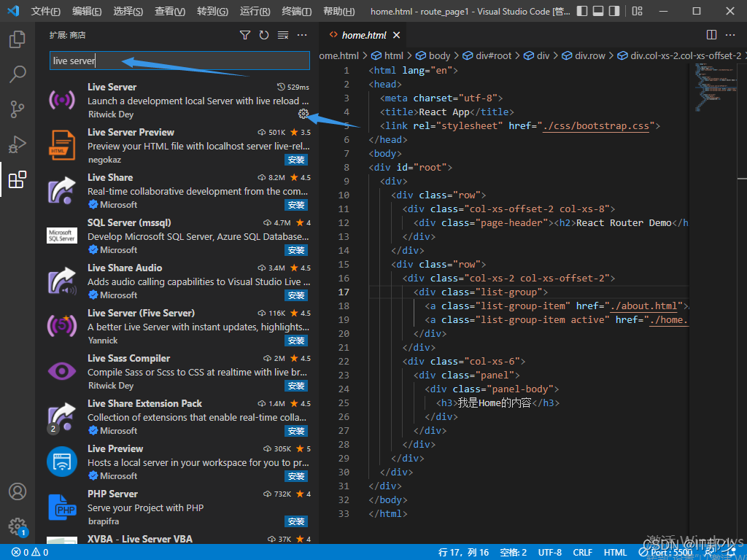The height and width of the screenshot is (560, 747).
Task: Change language mode via HTML status item
Action: 616,553
